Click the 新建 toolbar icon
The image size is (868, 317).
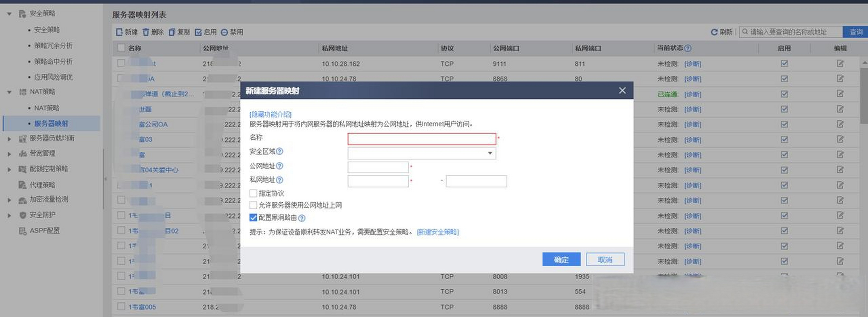(119, 32)
